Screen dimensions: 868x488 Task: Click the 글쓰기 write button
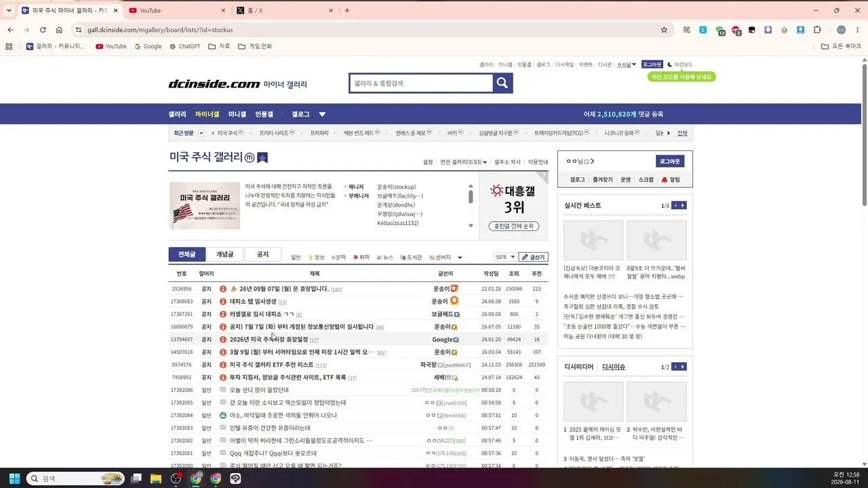(533, 257)
